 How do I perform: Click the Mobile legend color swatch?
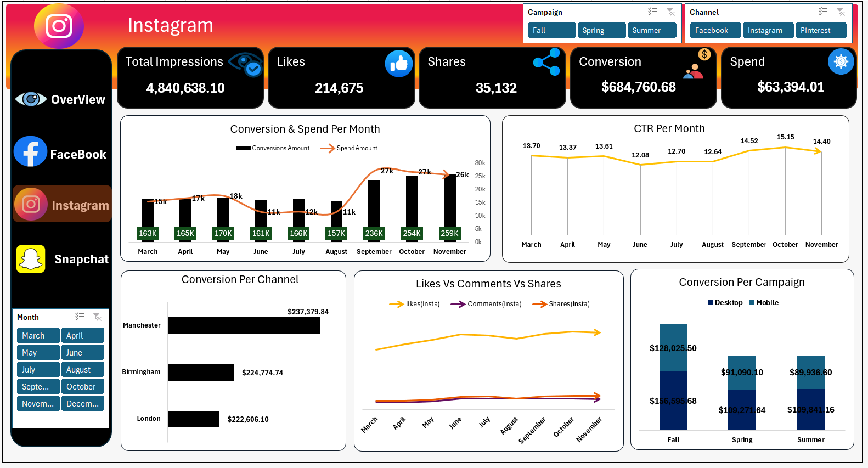tap(752, 303)
